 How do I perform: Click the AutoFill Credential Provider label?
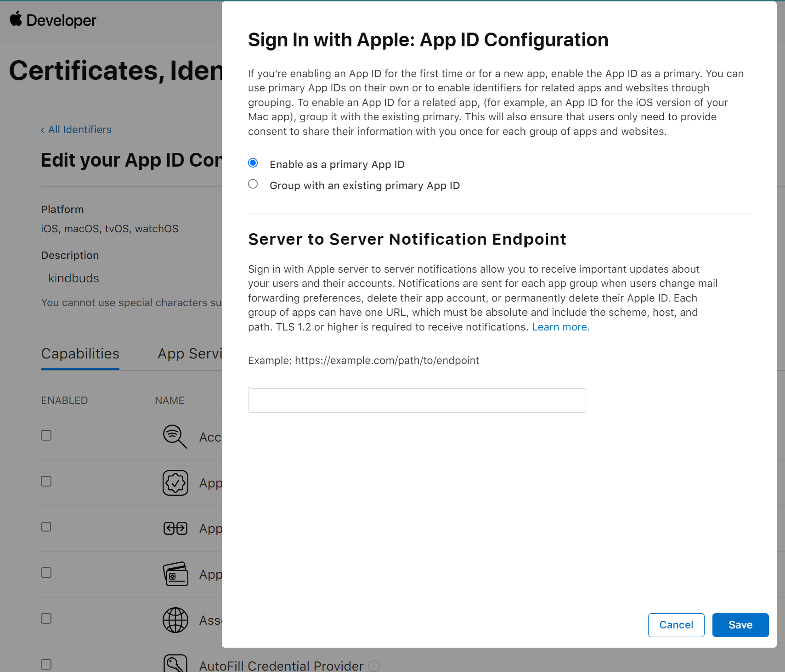(281, 666)
